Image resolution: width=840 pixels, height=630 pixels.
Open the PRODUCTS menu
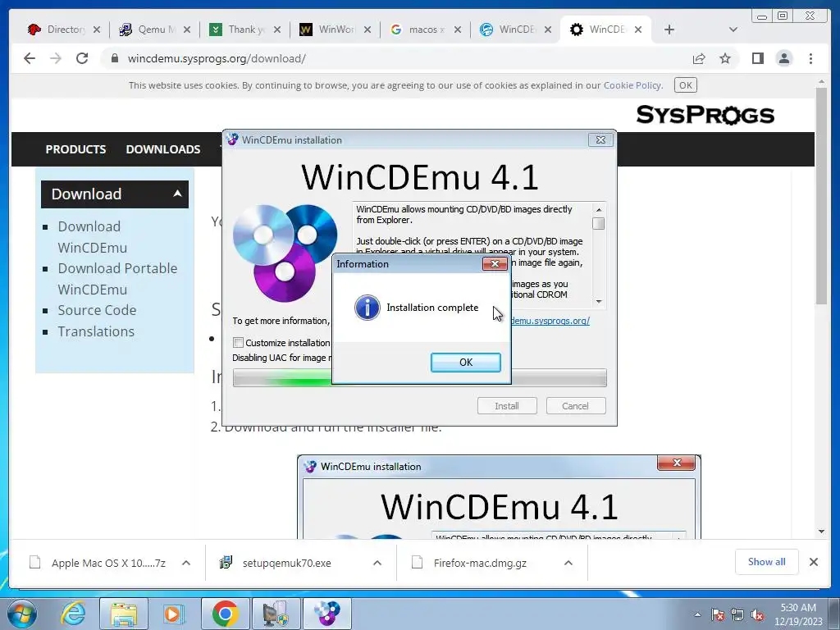75,149
